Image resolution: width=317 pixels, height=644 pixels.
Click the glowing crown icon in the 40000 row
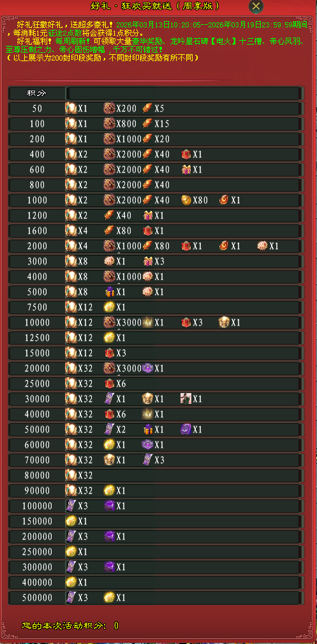[x=147, y=414]
